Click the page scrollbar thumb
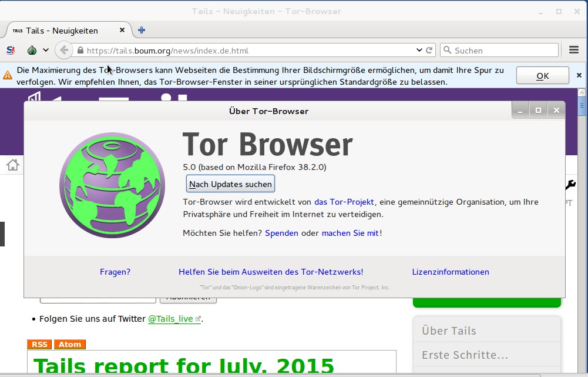Image resolution: width=588 pixels, height=377 pixels. pyautogui.click(x=582, y=105)
